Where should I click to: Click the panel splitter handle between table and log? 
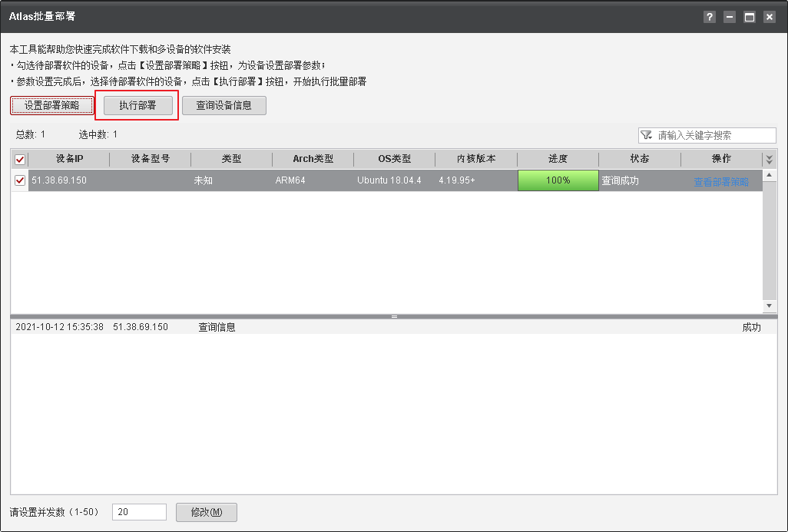click(x=394, y=316)
